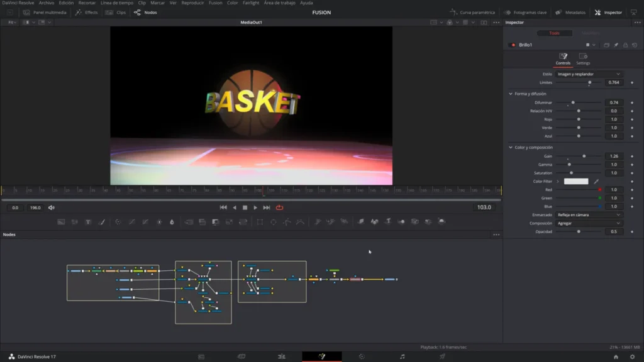This screenshot has height=362, width=644.
Task: Open the Fusion menu in menu bar
Action: [215, 3]
